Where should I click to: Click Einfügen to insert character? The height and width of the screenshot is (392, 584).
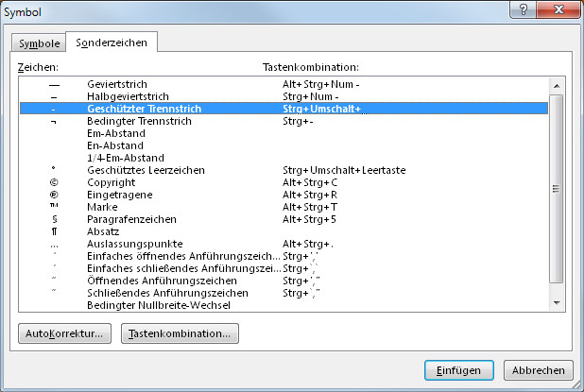click(x=459, y=370)
